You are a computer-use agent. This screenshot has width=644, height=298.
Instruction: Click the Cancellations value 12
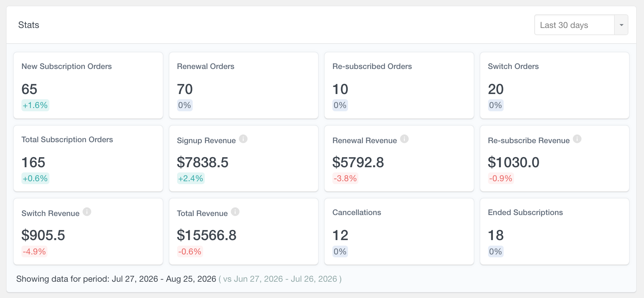[340, 235]
